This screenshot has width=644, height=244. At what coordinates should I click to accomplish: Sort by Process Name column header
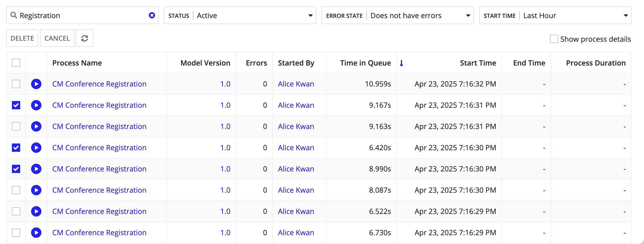click(x=77, y=63)
